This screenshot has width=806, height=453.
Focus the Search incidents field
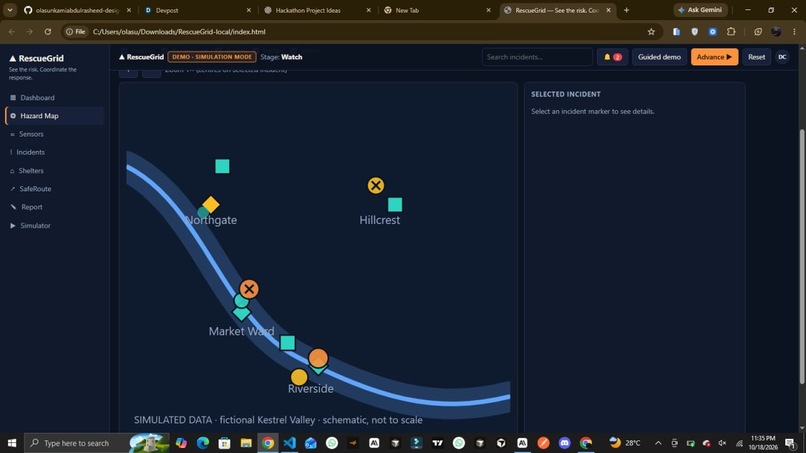tap(537, 57)
